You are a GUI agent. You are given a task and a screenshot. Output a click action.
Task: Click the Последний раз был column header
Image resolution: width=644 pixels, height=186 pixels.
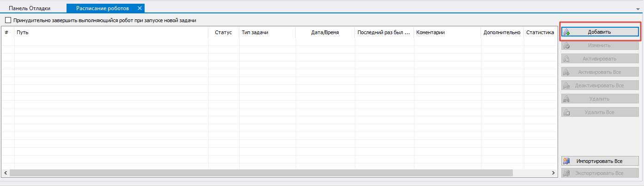[384, 32]
